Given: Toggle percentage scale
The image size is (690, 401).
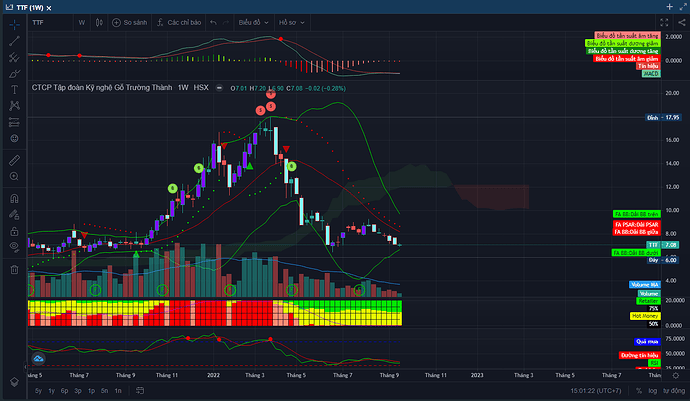Looking at the screenshot, I should pyautogui.click(x=639, y=390).
